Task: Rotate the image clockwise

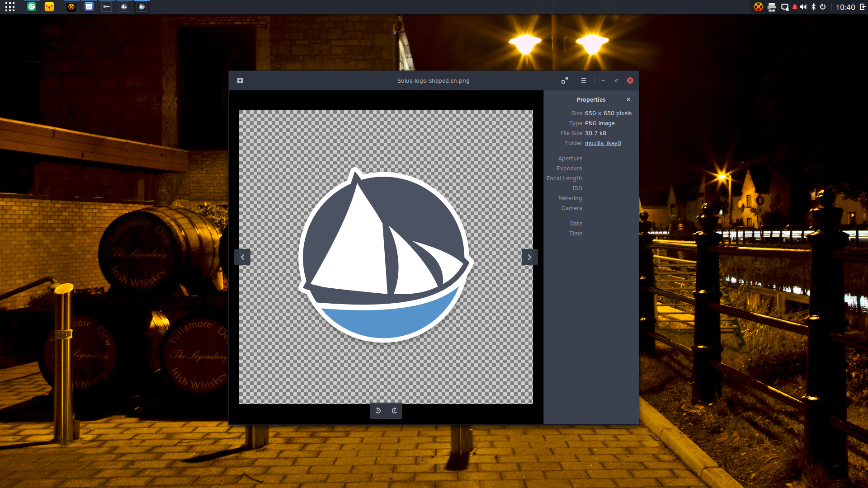Action: pyautogui.click(x=394, y=410)
